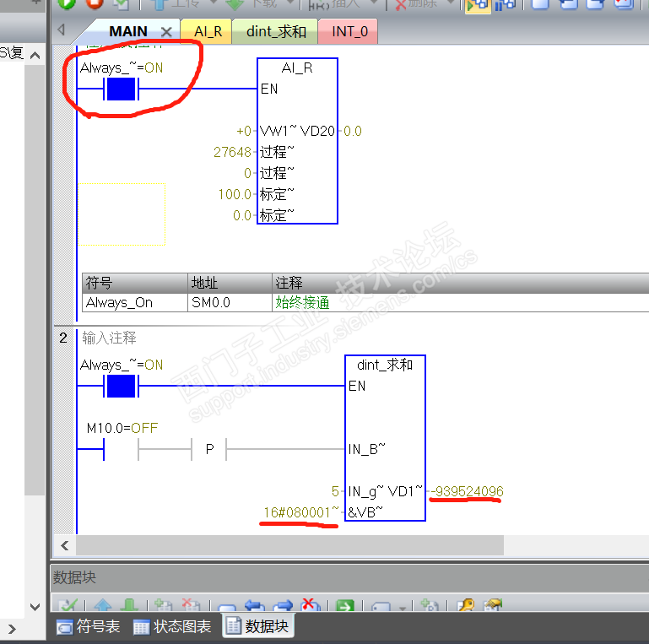Screen dimensions: 649x644
Task: Click the red Stop PLC icon
Action: [x=95, y=3]
